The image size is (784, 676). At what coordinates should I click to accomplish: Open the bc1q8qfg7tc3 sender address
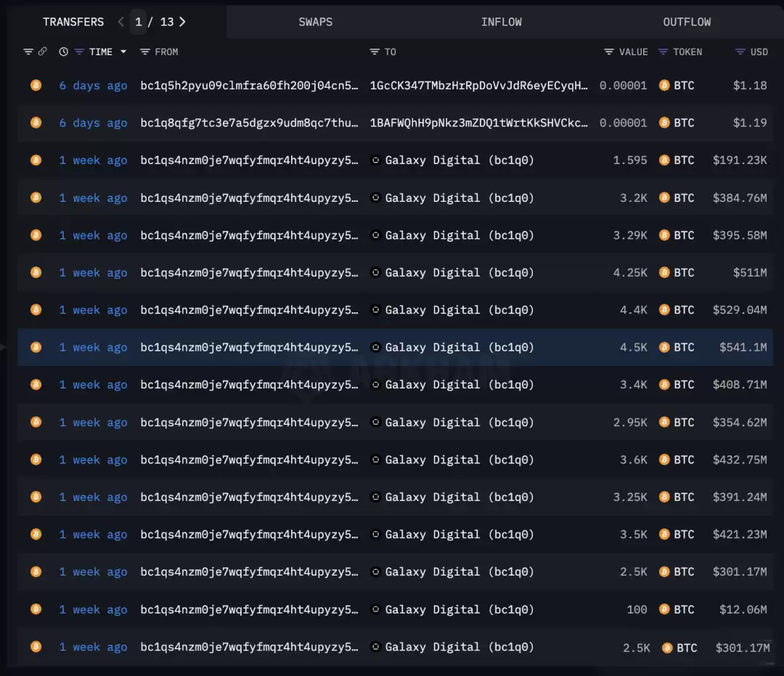coord(249,123)
